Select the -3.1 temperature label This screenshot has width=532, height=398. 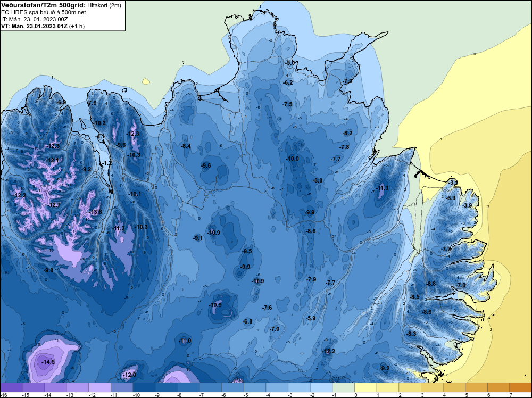coord(452,183)
